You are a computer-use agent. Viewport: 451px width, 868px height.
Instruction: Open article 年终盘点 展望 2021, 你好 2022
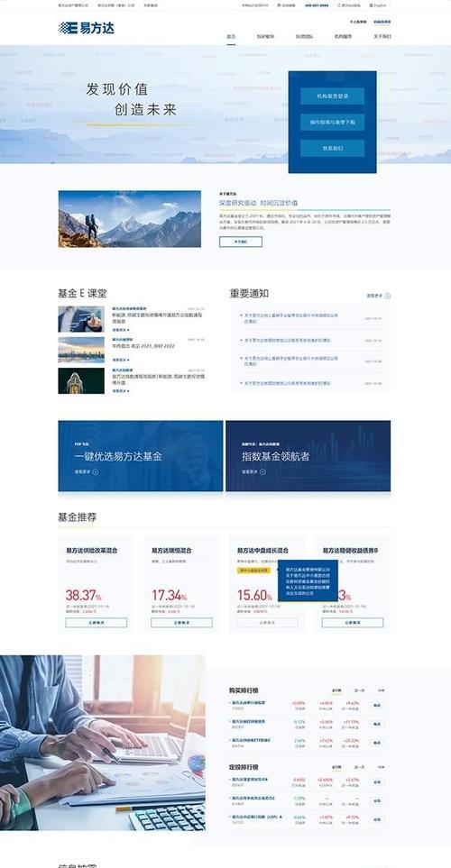(143, 345)
